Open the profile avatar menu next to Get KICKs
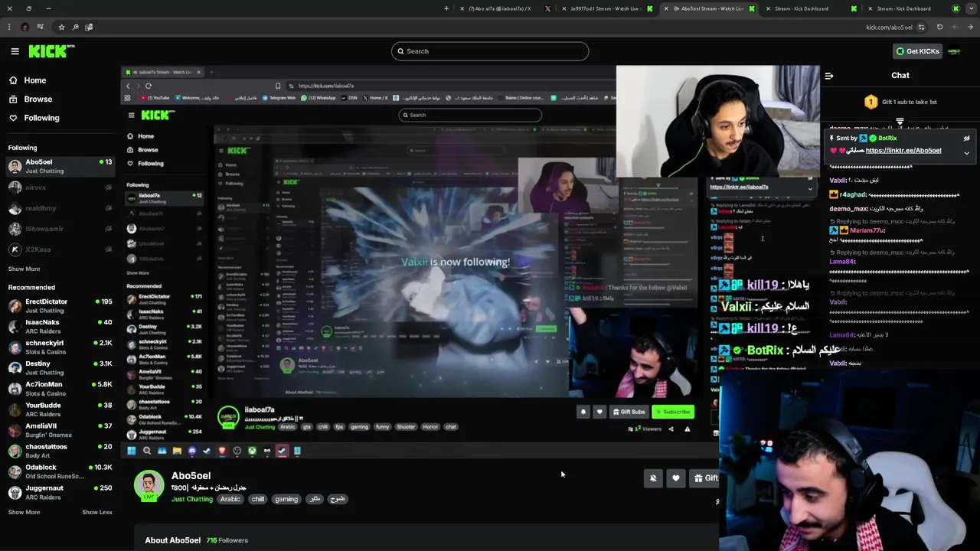 (x=954, y=51)
